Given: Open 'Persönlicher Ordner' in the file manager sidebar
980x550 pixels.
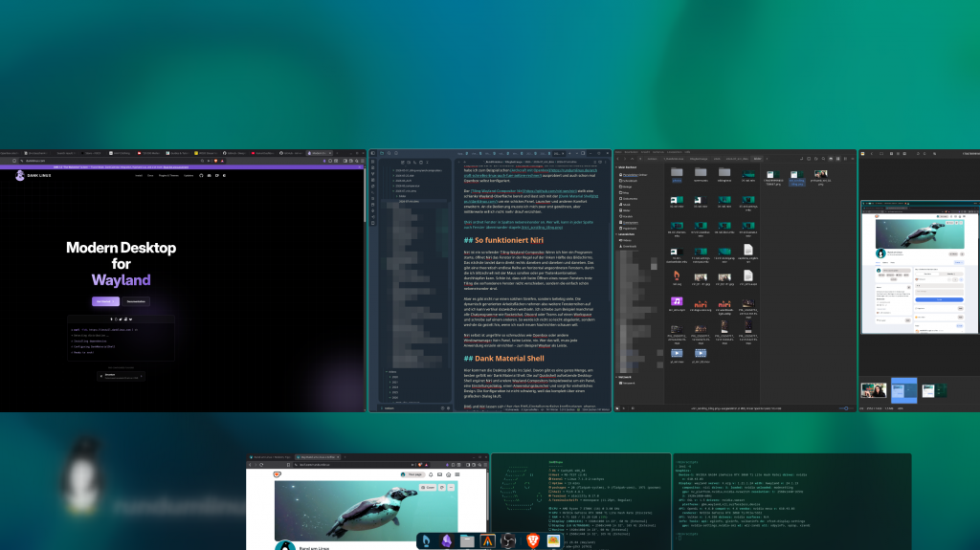Looking at the screenshot, I should pyautogui.click(x=634, y=175).
